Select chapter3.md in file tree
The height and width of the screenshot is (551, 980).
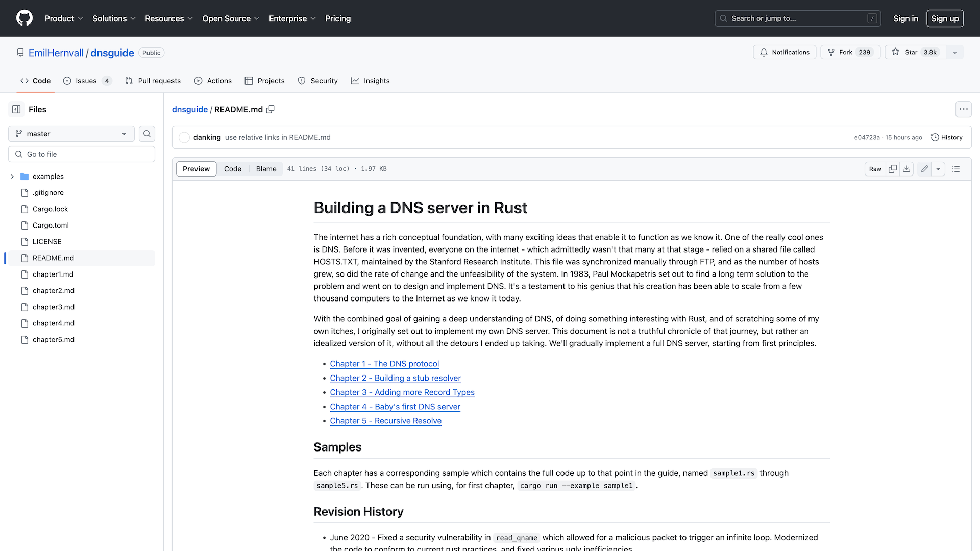pos(82,307)
